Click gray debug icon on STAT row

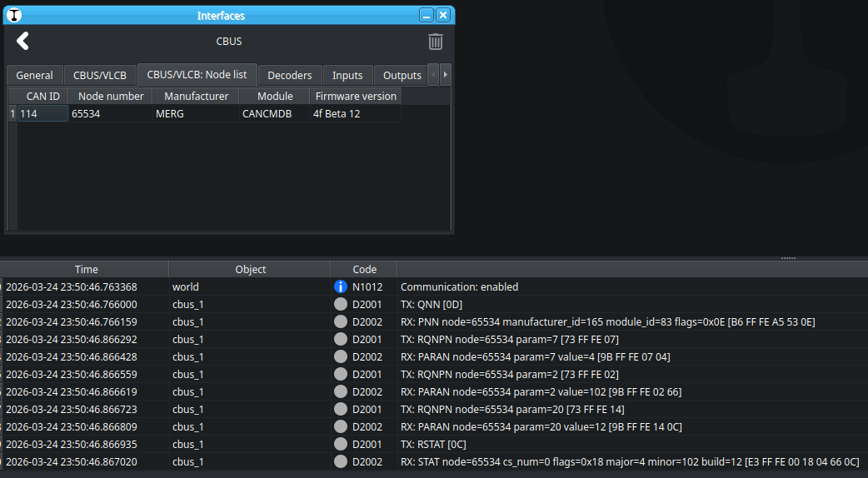point(340,461)
